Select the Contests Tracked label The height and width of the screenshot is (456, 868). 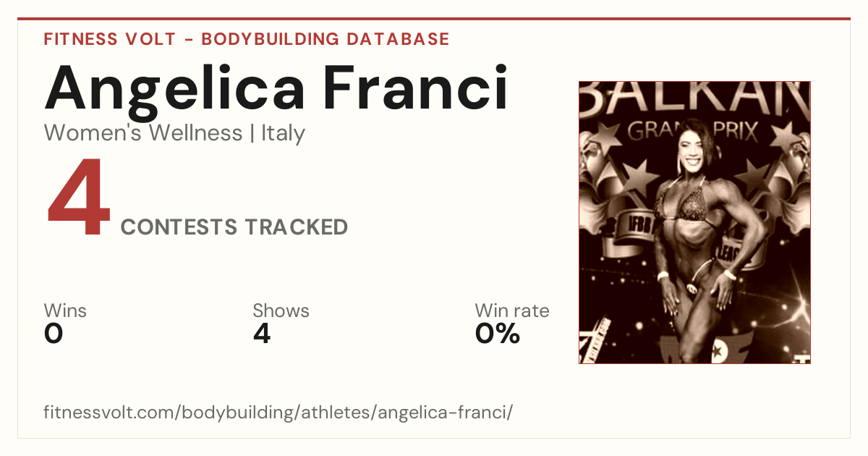click(x=234, y=227)
